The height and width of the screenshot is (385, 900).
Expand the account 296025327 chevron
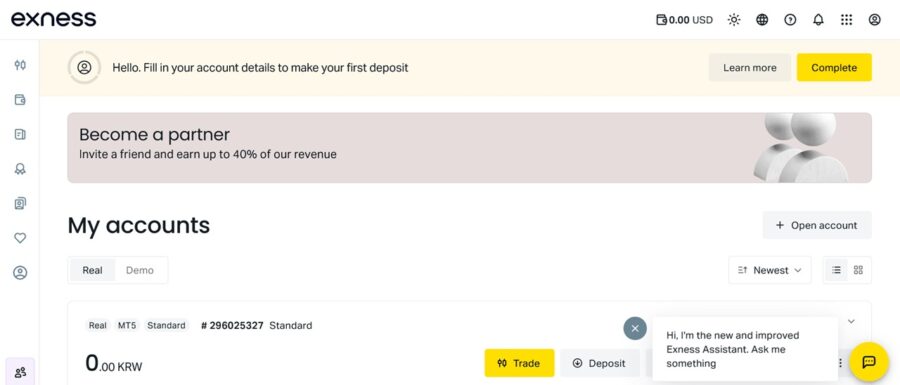click(851, 321)
